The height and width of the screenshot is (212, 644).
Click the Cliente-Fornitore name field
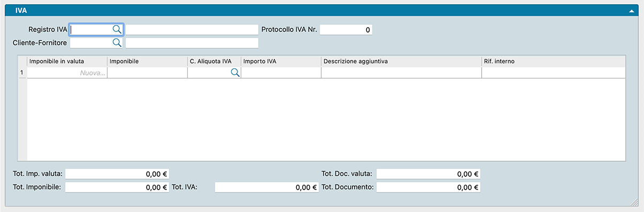tap(192, 43)
